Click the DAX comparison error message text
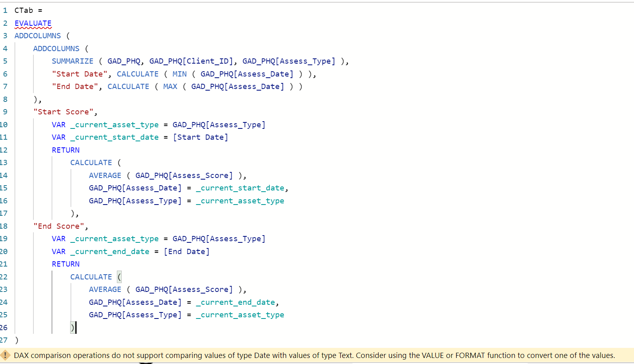The width and height of the screenshot is (634, 364). point(314,355)
